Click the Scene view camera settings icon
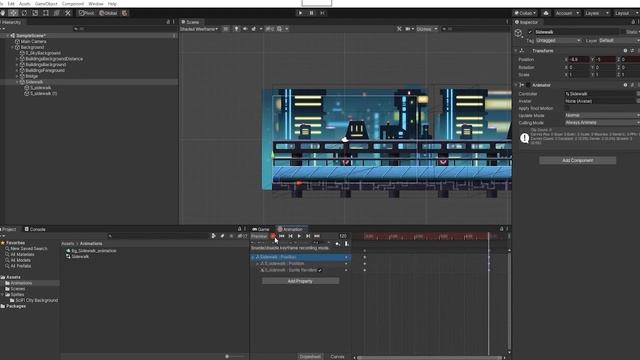This screenshot has height=360, width=640. click(409, 29)
